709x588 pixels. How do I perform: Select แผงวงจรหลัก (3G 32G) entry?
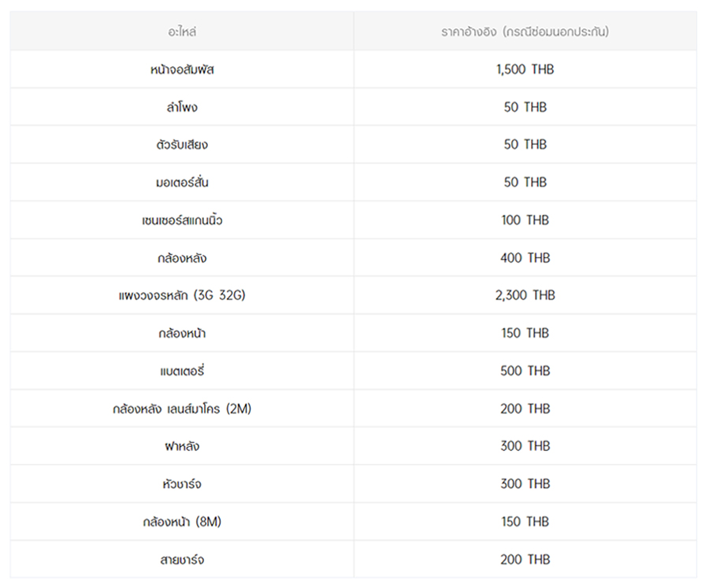(182, 295)
